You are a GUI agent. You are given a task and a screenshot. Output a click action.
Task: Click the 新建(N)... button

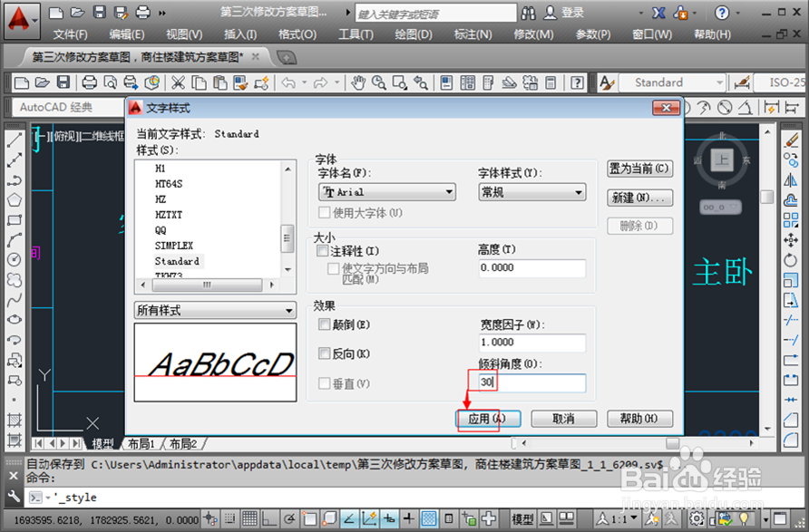tap(639, 198)
